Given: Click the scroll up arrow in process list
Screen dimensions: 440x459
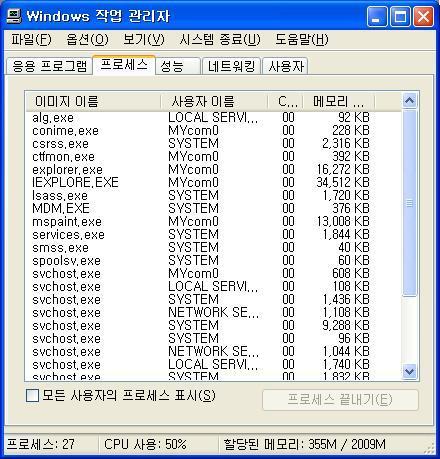Looking at the screenshot, I should (x=410, y=101).
